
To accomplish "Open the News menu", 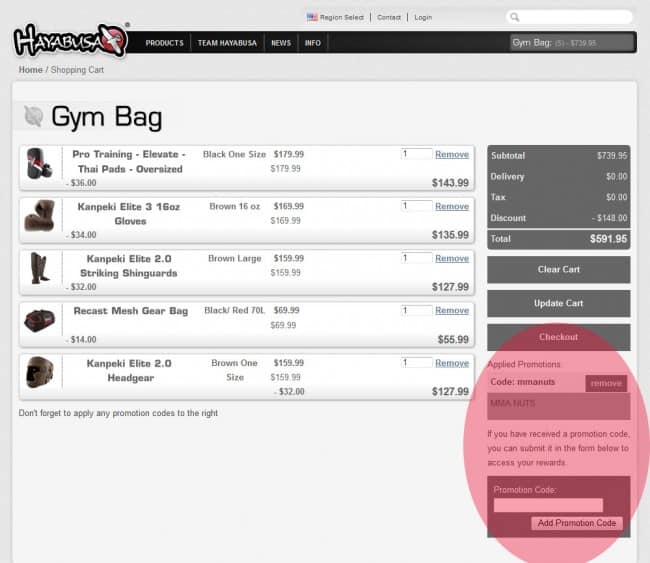I will coord(281,43).
